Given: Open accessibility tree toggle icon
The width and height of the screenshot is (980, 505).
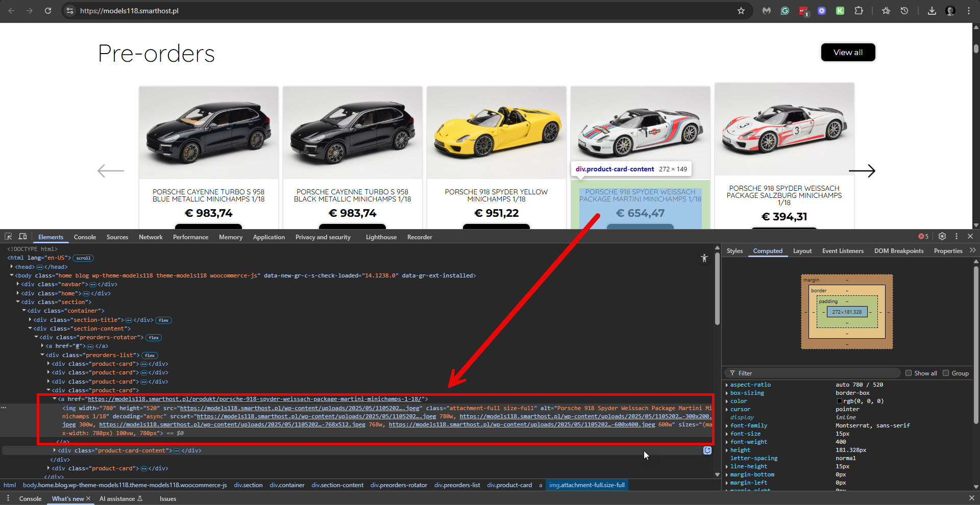Looking at the screenshot, I should point(704,258).
